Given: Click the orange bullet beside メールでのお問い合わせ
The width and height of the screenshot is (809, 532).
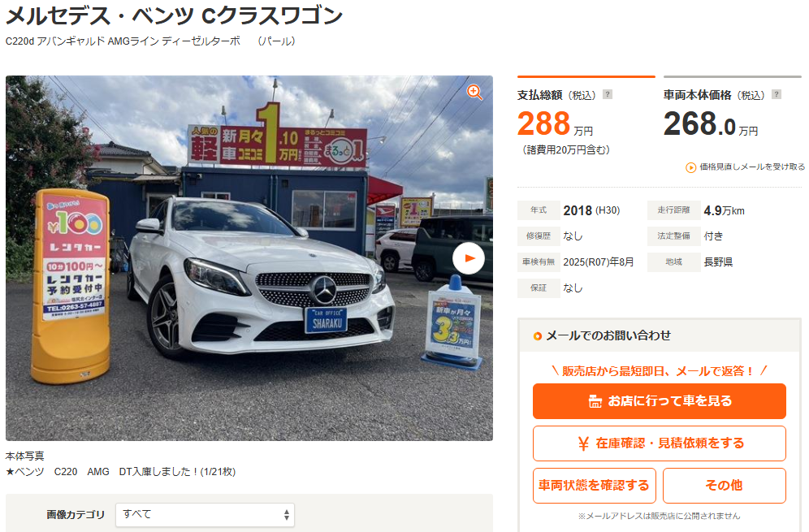Looking at the screenshot, I should 537,336.
